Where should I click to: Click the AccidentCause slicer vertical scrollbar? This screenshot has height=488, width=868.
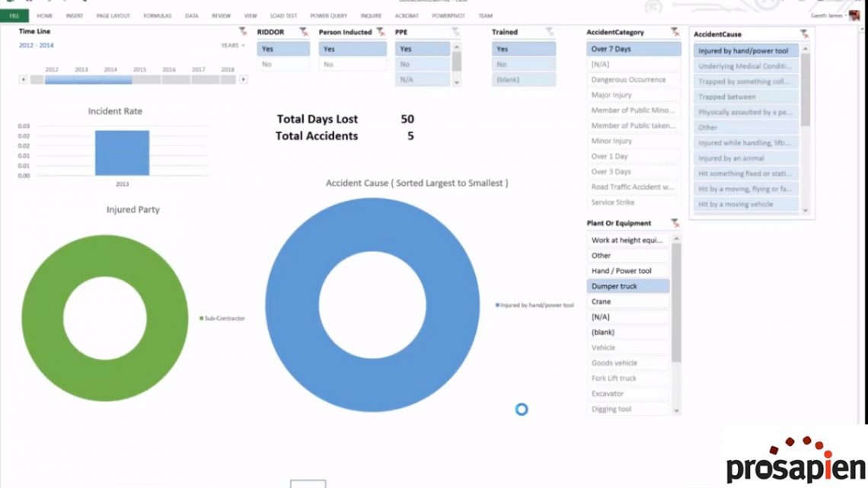tap(805, 91)
